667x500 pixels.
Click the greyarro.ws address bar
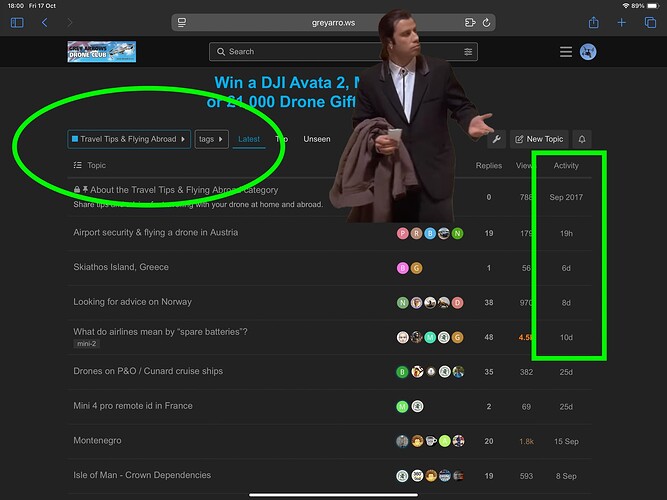pyautogui.click(x=333, y=23)
